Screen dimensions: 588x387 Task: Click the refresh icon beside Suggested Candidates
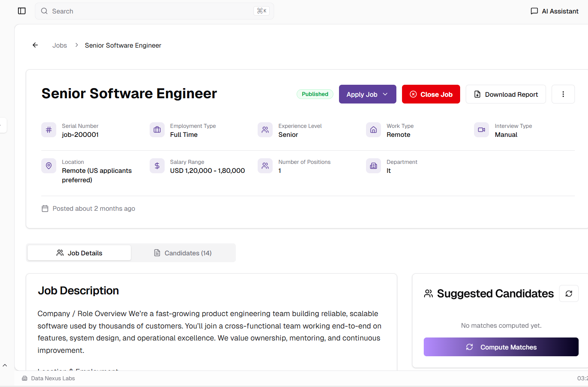click(x=568, y=294)
